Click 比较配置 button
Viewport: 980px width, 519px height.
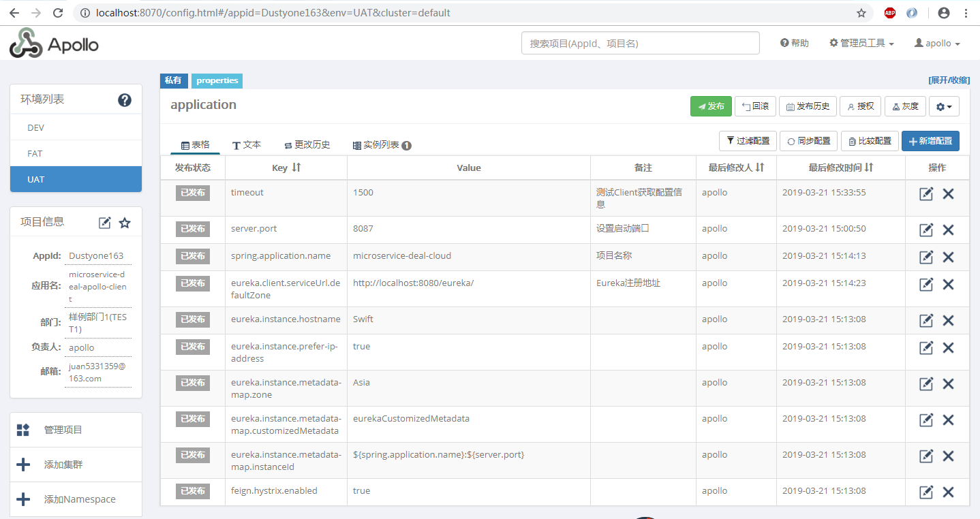(870, 141)
